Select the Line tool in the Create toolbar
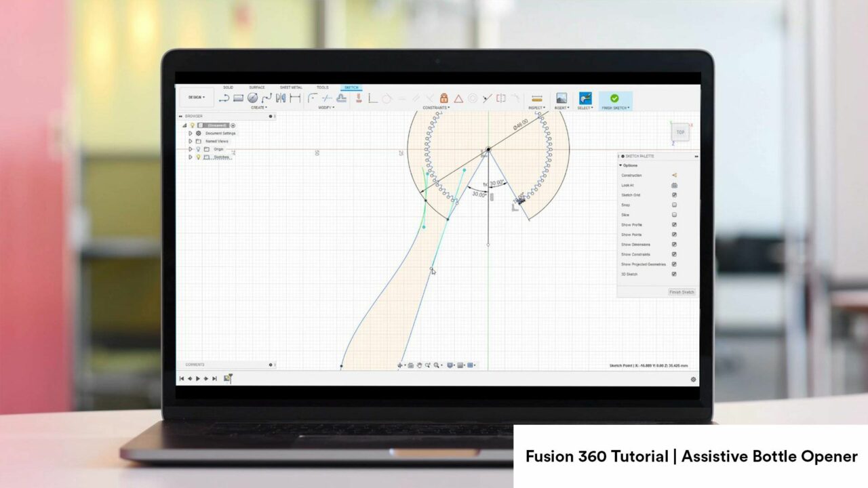 point(224,98)
